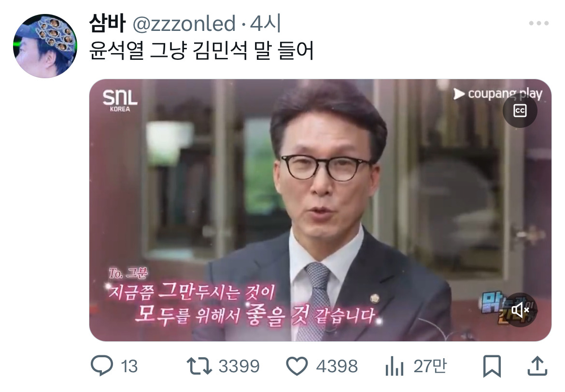
Task: Click the repost count 3399
Action: click(x=239, y=366)
